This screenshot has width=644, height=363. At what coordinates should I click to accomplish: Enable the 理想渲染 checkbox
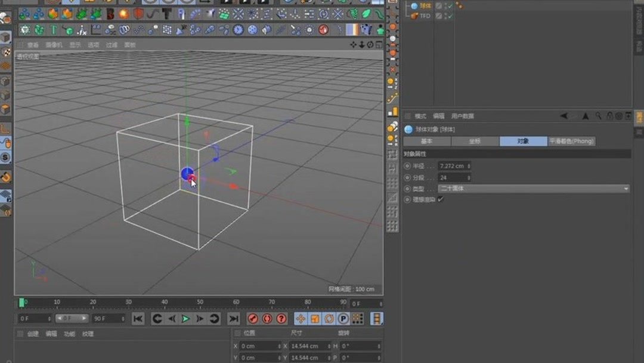[x=439, y=199]
